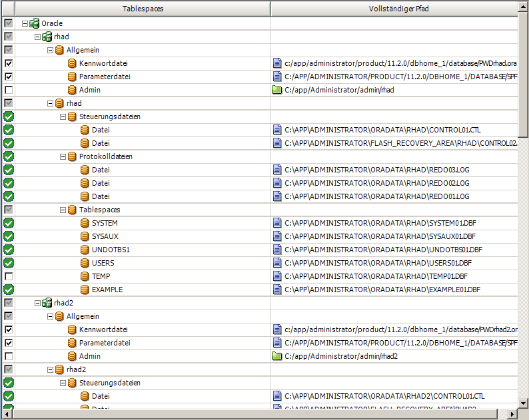Collapse the Allgemein node under rhad
The width and height of the screenshot is (529, 420).
(x=50, y=50)
